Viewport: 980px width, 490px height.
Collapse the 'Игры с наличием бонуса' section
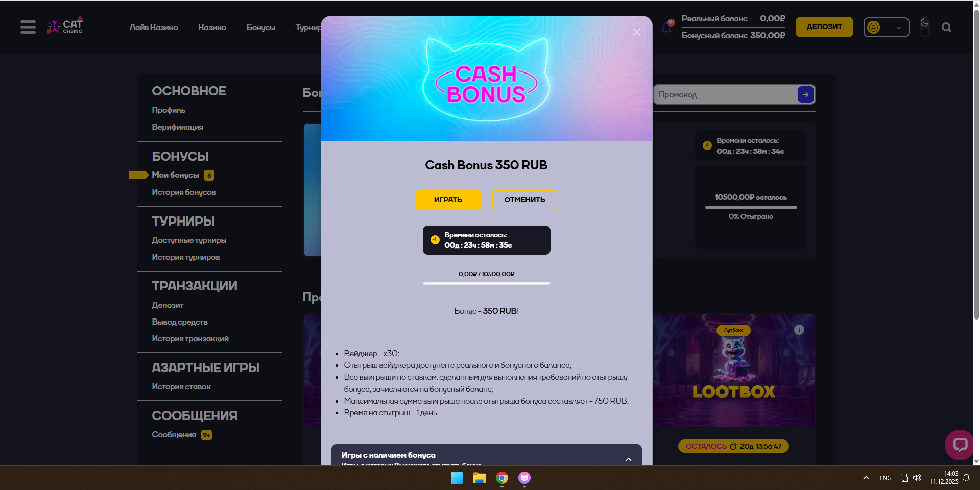(x=629, y=459)
